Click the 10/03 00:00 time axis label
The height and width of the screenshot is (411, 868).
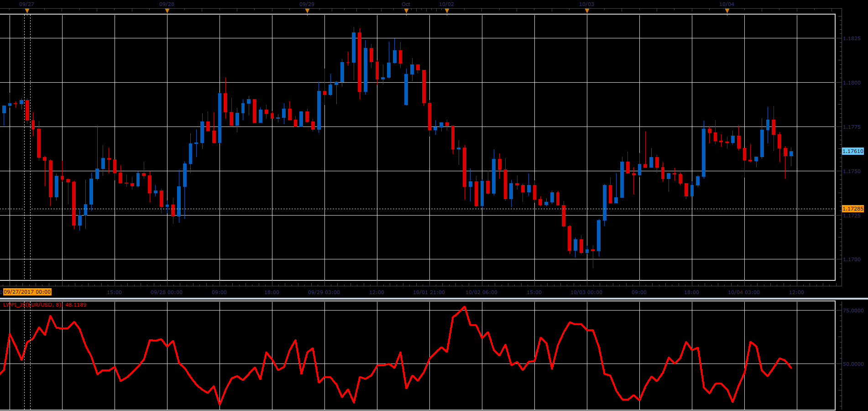point(586,292)
